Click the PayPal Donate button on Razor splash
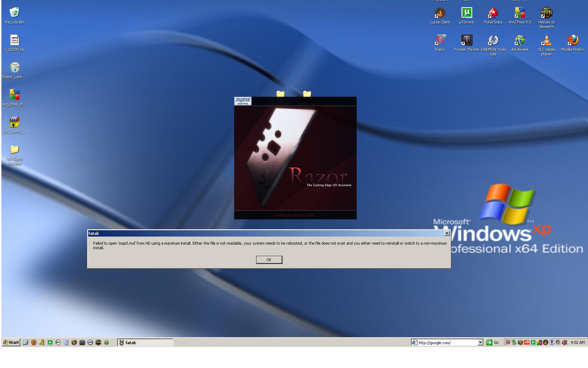 243,101
